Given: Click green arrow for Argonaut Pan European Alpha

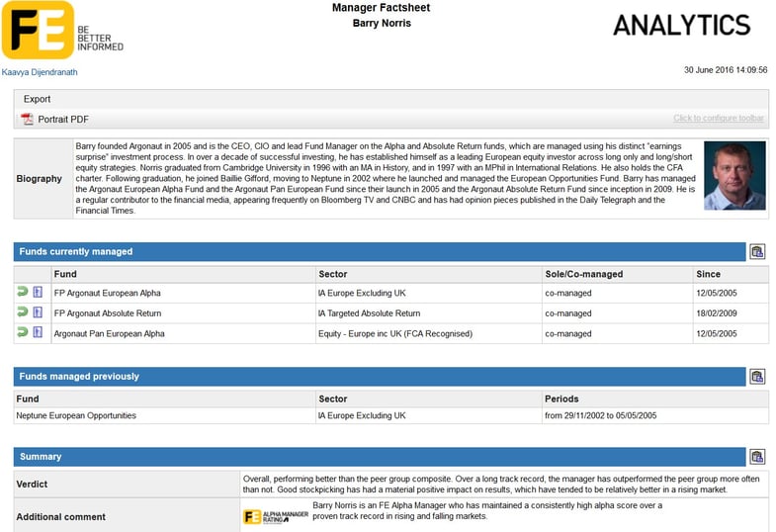Looking at the screenshot, I should [x=23, y=332].
